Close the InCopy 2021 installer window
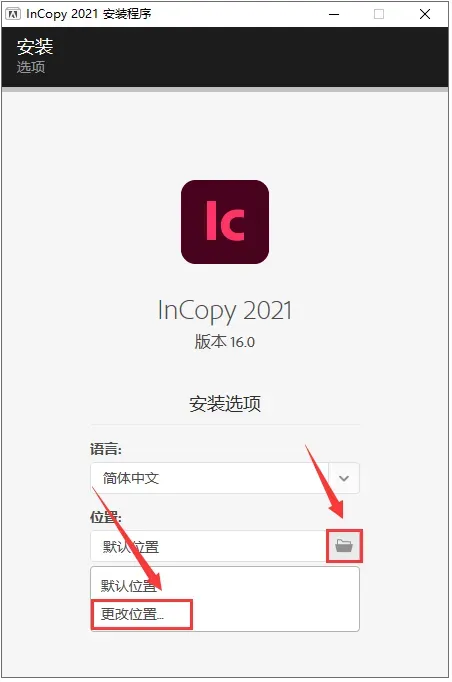 coord(425,14)
